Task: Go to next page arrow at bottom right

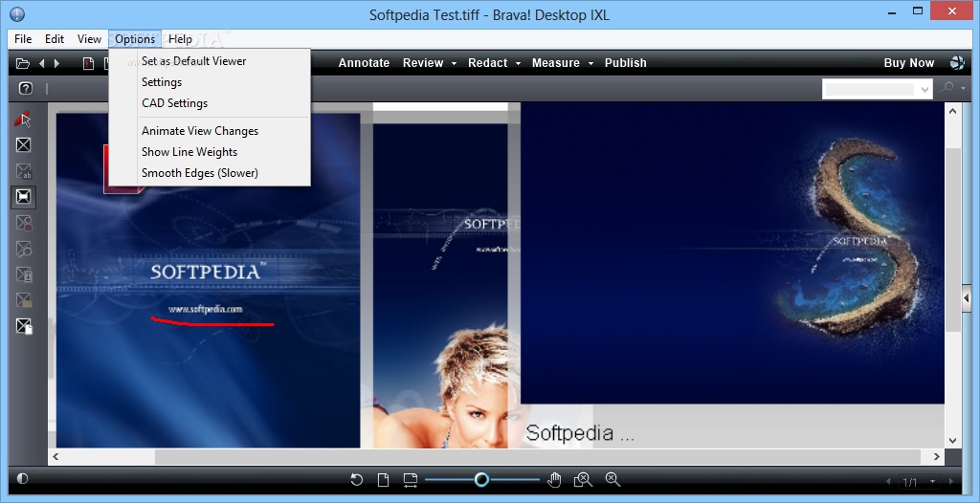Action: pyautogui.click(x=951, y=482)
